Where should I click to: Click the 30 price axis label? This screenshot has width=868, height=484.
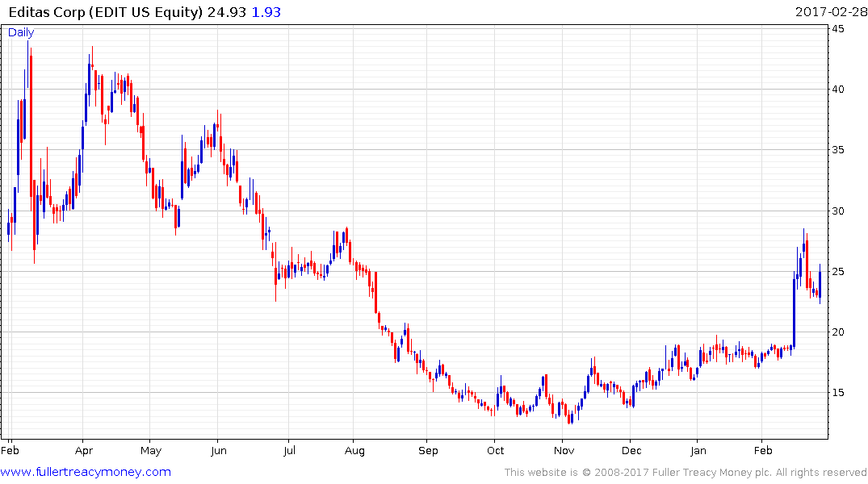point(838,211)
